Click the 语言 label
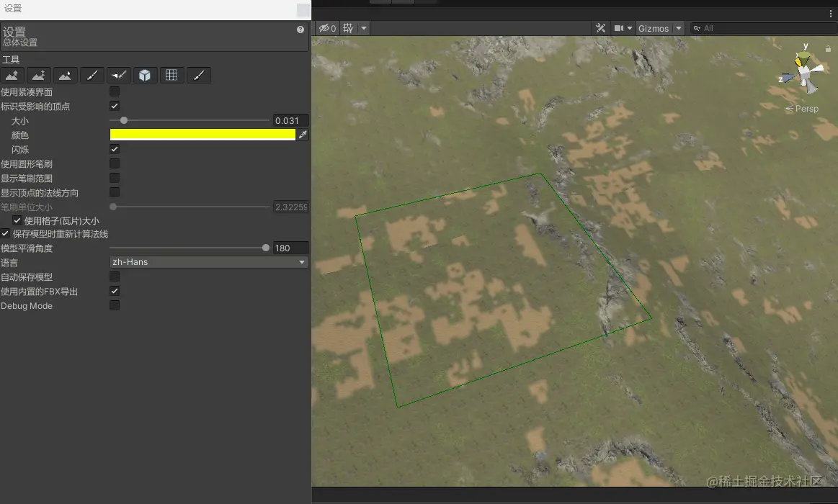The height and width of the screenshot is (504, 838). click(x=9, y=263)
